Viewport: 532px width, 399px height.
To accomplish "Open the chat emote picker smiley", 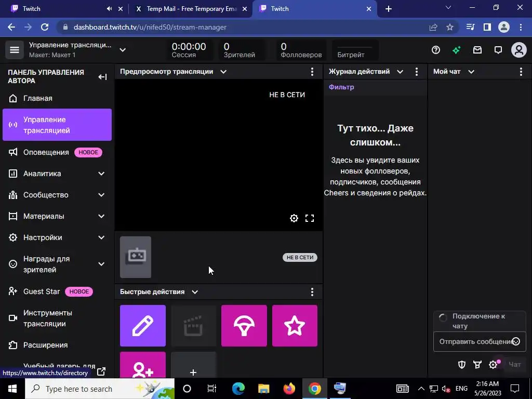I will [516, 341].
